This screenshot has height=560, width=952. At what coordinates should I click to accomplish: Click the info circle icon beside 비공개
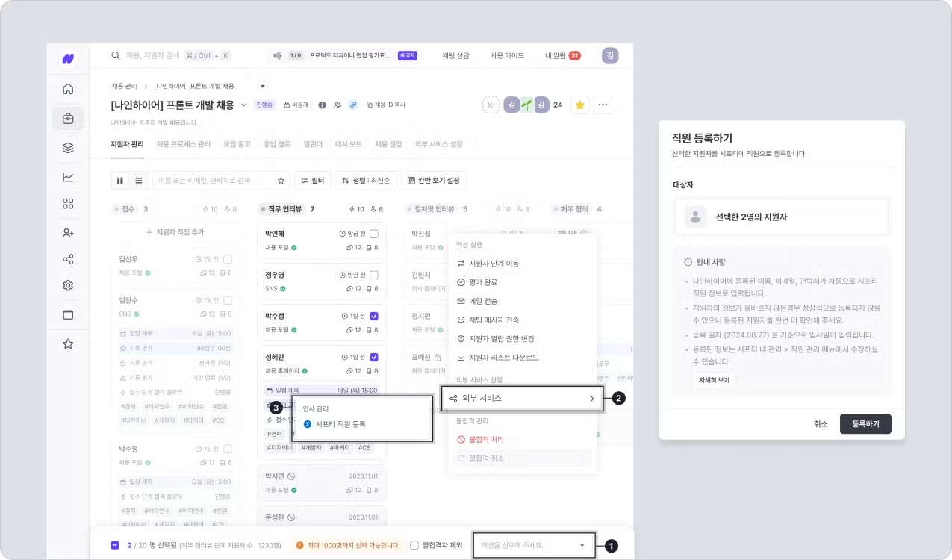pyautogui.click(x=322, y=105)
